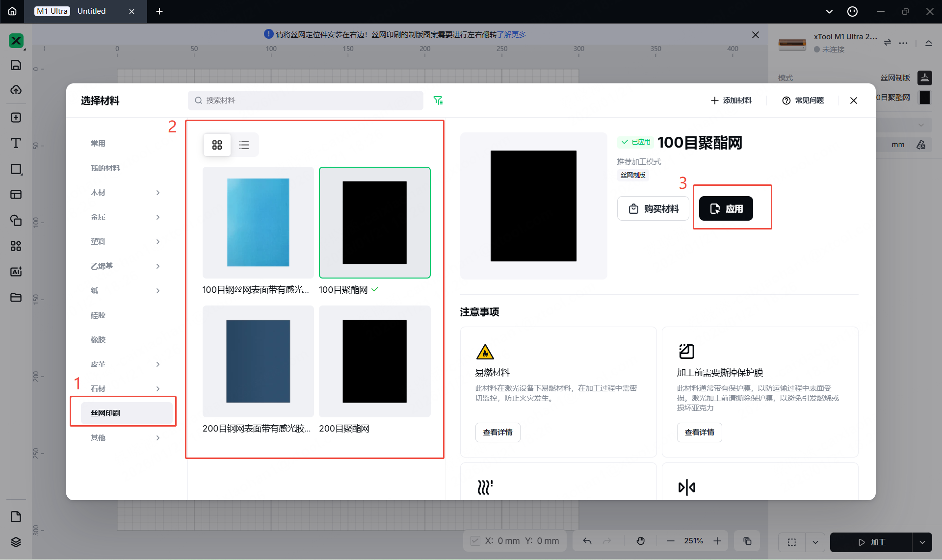Switch materials to grid view
This screenshot has height=560, width=942.
click(217, 145)
